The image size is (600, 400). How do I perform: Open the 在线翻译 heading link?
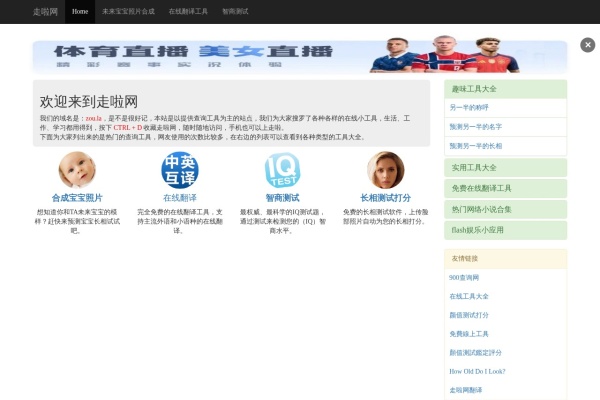point(179,198)
